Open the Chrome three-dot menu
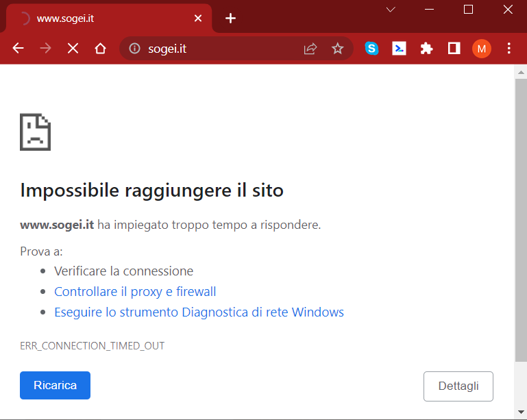This screenshot has width=527, height=420. pos(508,49)
